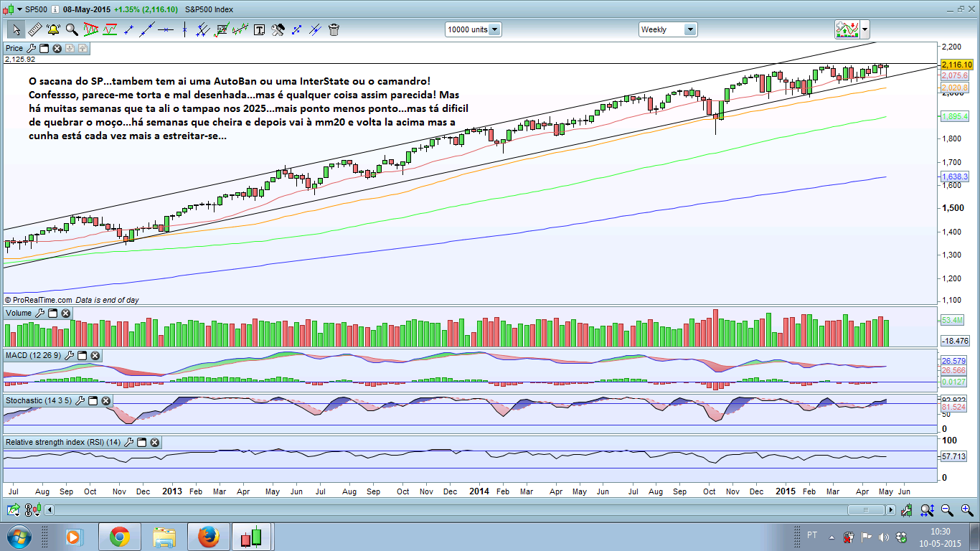
Task: Close the Stochastic panel
Action: pyautogui.click(x=106, y=400)
